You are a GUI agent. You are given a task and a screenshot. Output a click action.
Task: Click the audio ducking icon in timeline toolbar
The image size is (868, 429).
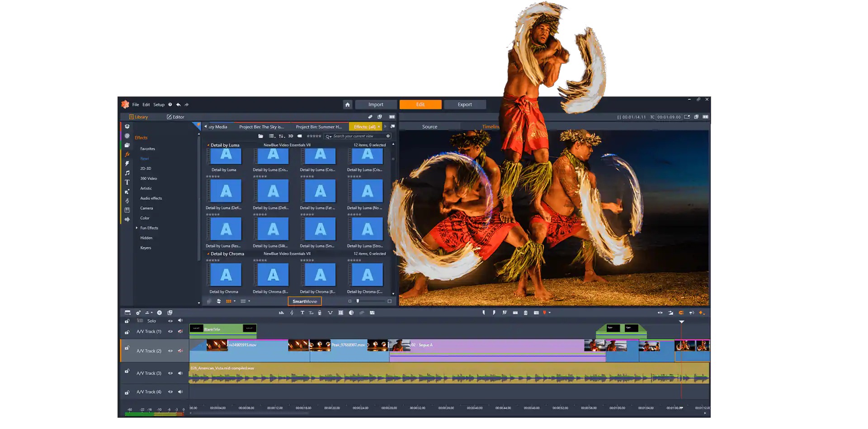tap(330, 312)
